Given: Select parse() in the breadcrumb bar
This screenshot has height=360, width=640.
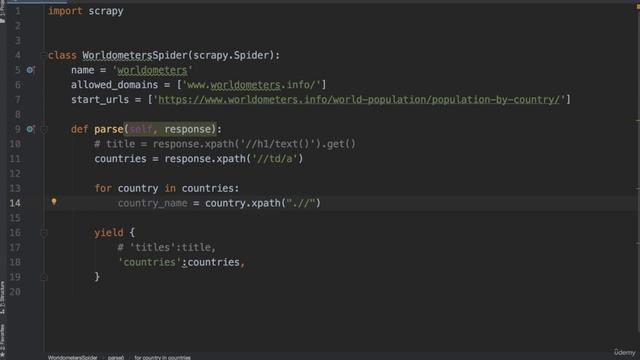Looking at the screenshot, I should point(116,357).
